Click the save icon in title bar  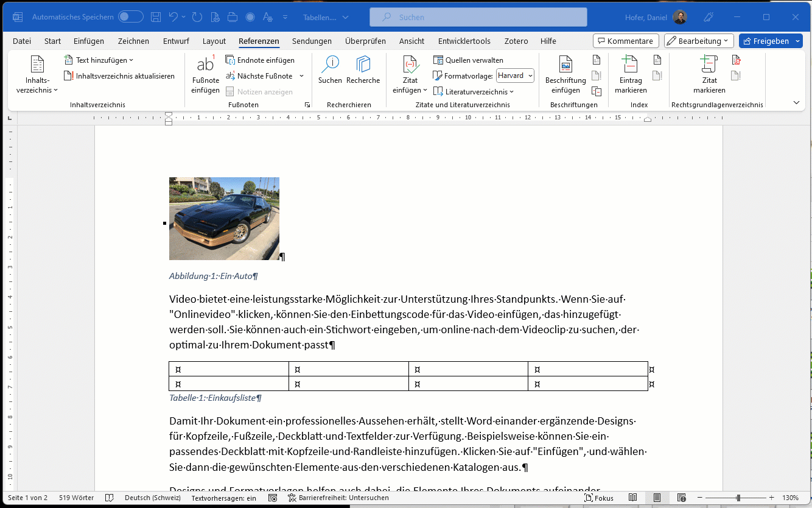click(x=156, y=17)
